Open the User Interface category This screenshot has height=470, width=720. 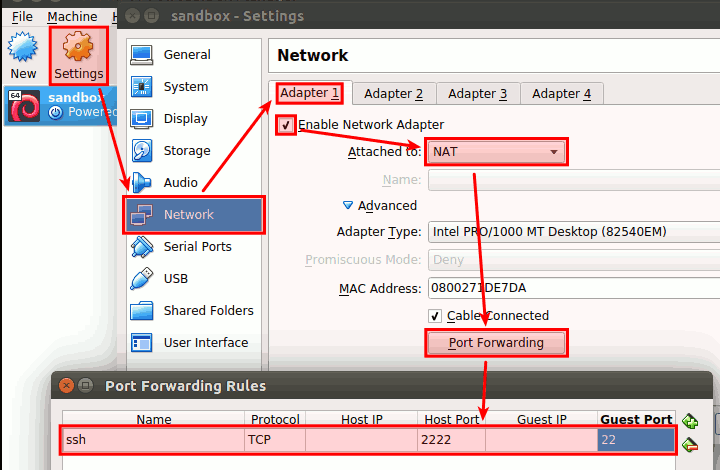193,343
